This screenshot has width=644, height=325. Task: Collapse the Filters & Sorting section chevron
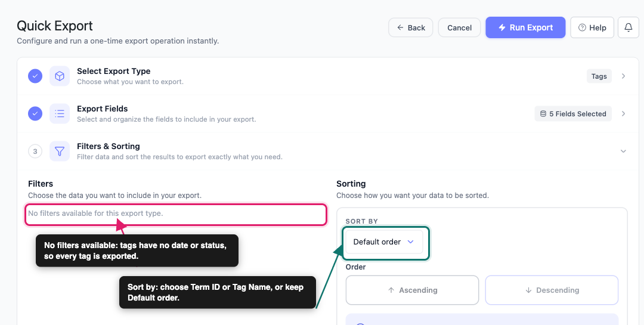pyautogui.click(x=624, y=151)
